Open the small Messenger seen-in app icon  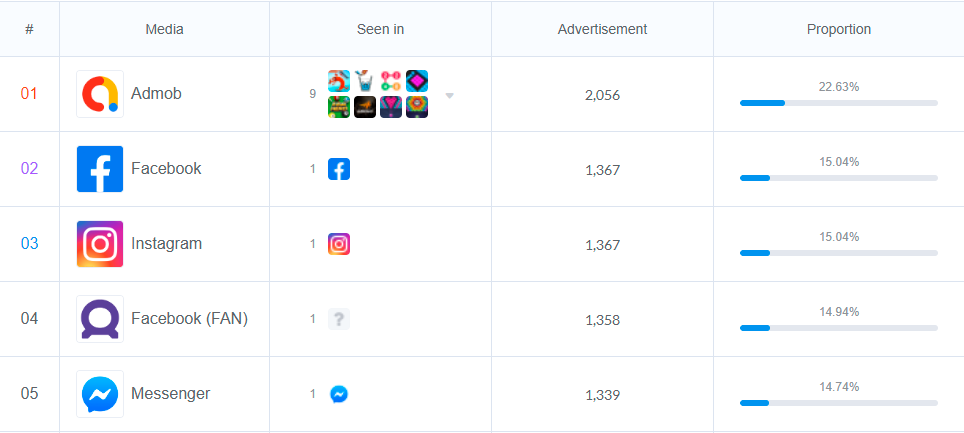point(339,394)
